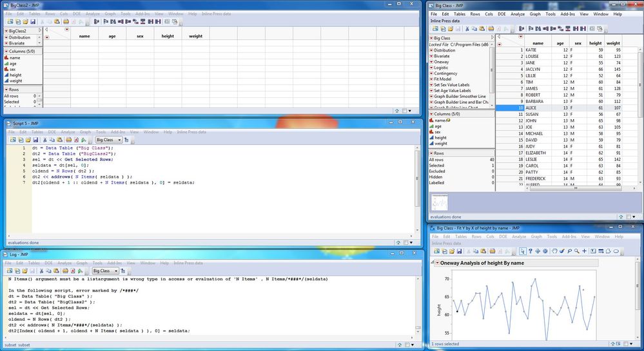Select the brush tool in Oneway window
Screen dimensions: 644x351
click(562, 251)
